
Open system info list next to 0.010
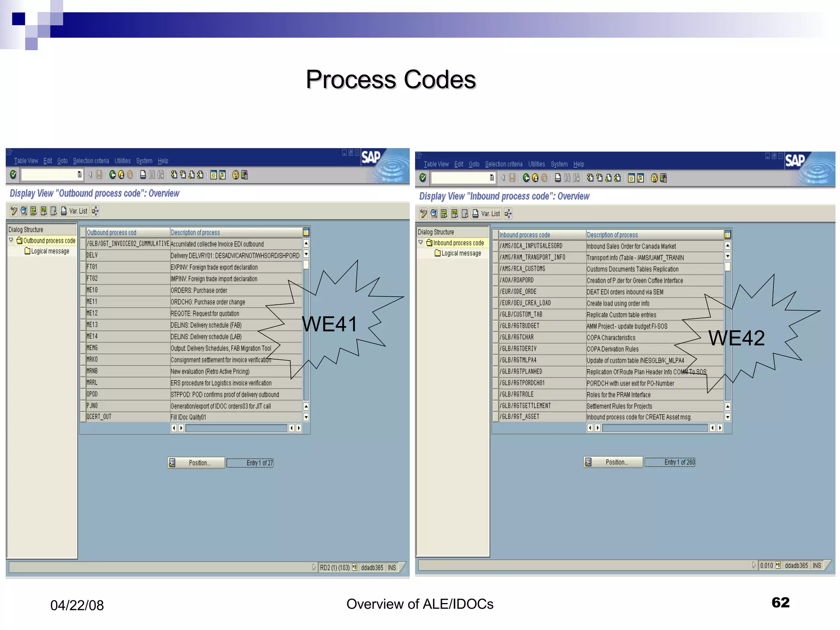778,565
